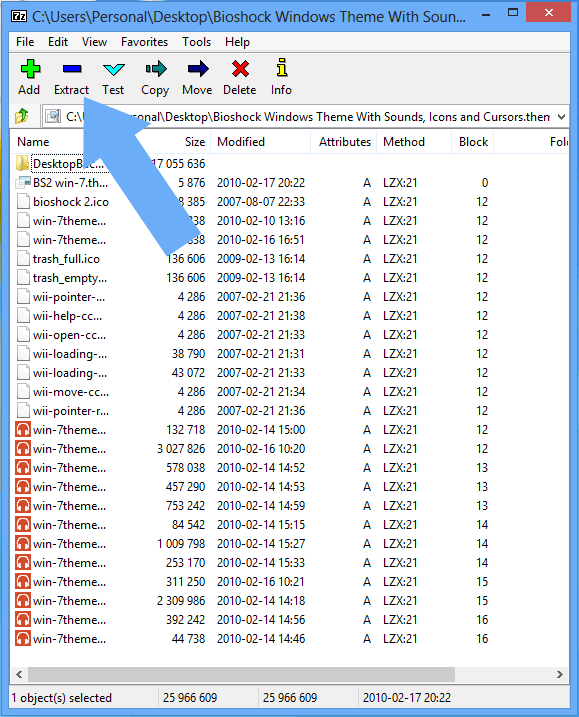Click the Copy toolbar icon
Screen dimensions: 579x717
coord(156,69)
